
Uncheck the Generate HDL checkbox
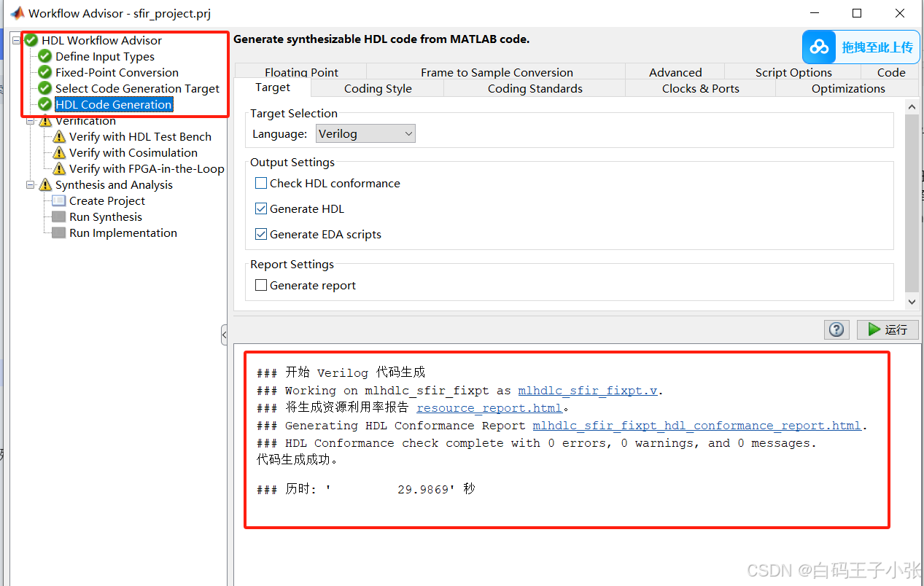click(x=261, y=208)
